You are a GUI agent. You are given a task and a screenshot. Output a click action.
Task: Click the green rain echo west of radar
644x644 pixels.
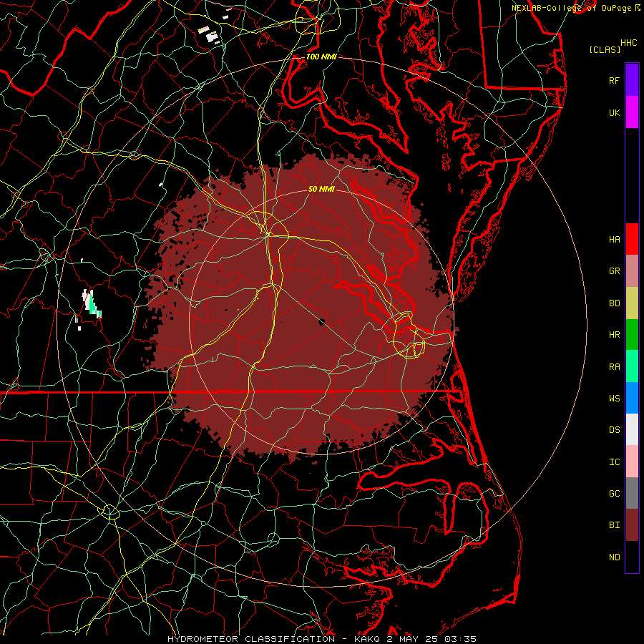(x=93, y=306)
